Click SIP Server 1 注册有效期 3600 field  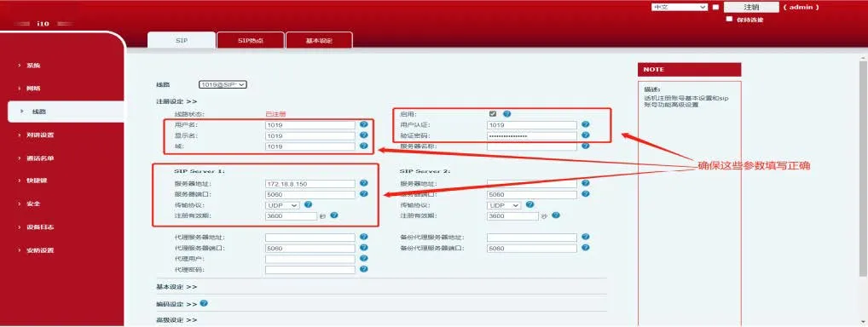pos(291,216)
